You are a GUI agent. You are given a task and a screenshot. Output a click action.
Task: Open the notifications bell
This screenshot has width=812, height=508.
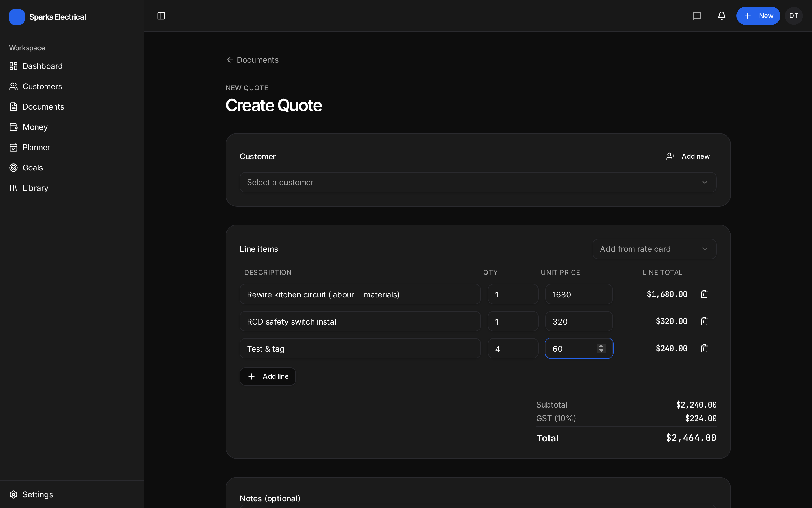[722, 16]
